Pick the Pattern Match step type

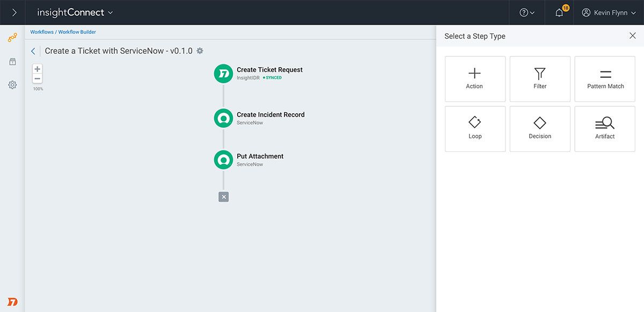point(605,79)
